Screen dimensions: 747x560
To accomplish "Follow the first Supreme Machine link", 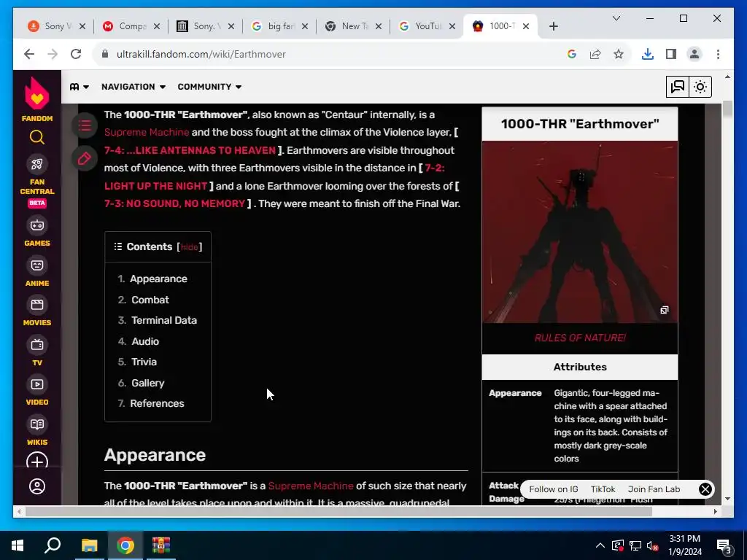I will pyautogui.click(x=146, y=133).
